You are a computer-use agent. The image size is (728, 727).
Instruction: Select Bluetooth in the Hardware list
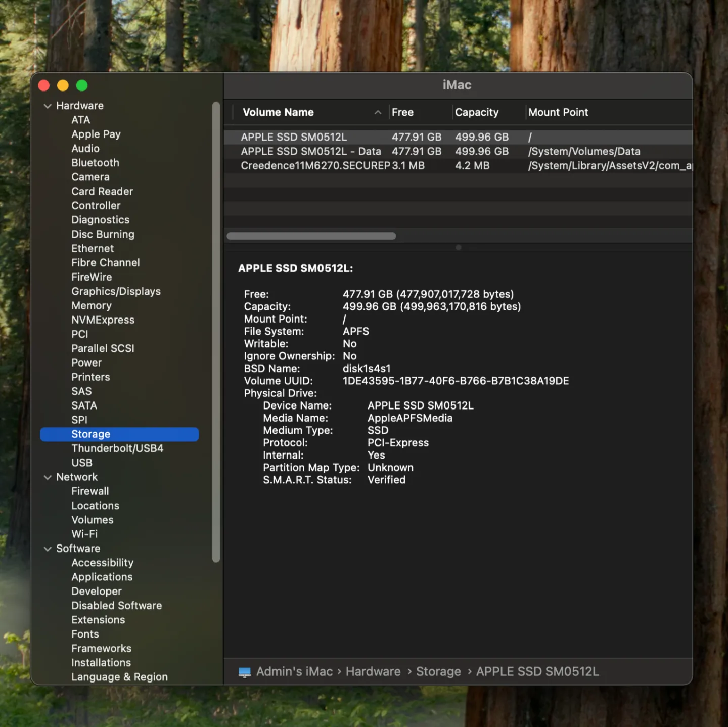point(95,162)
